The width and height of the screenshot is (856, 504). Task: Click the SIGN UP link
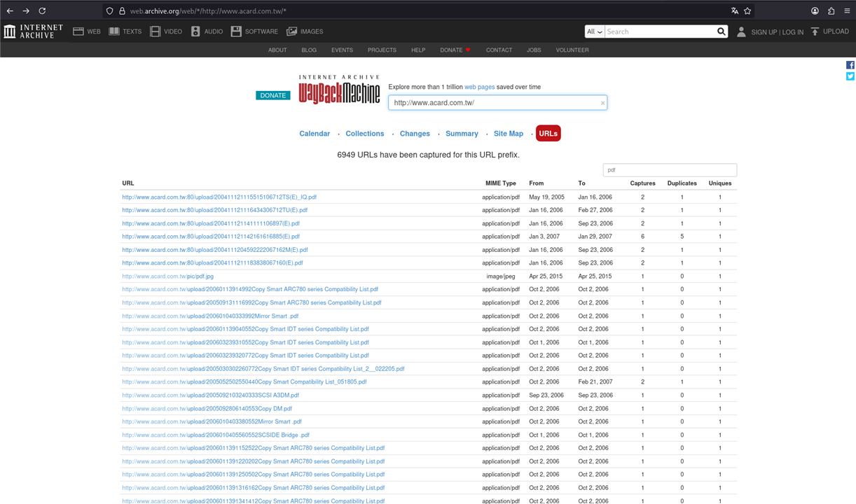[764, 32]
